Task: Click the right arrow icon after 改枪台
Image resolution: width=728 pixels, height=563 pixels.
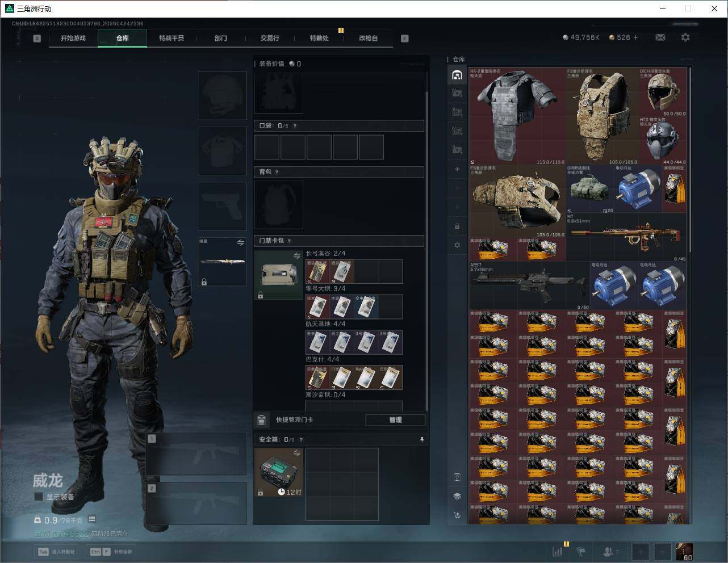Action: tap(405, 39)
